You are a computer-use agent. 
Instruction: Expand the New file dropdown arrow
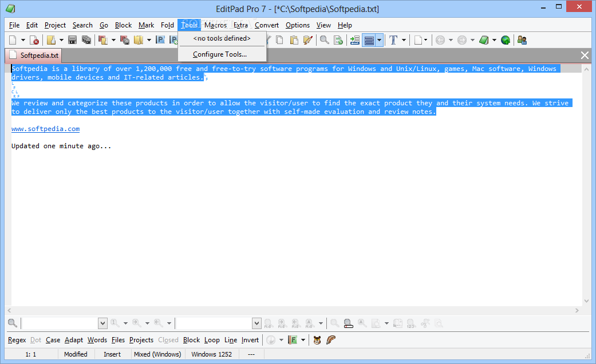(x=23, y=40)
